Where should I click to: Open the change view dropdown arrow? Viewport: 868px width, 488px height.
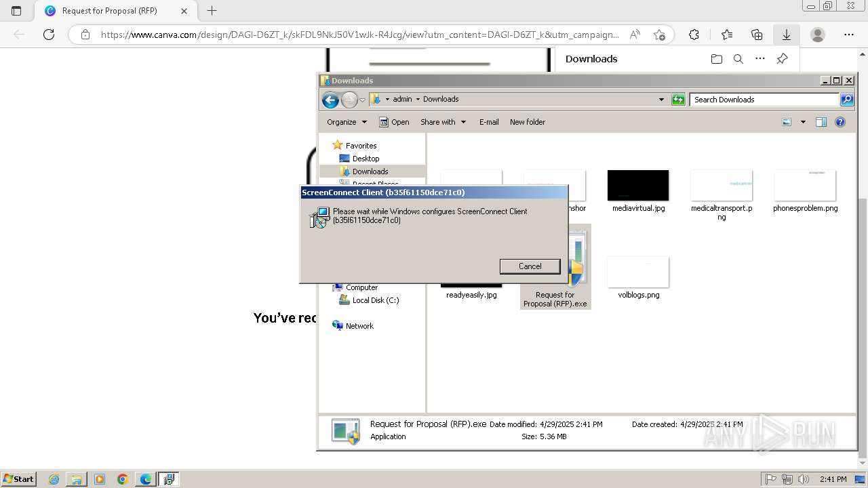point(803,122)
